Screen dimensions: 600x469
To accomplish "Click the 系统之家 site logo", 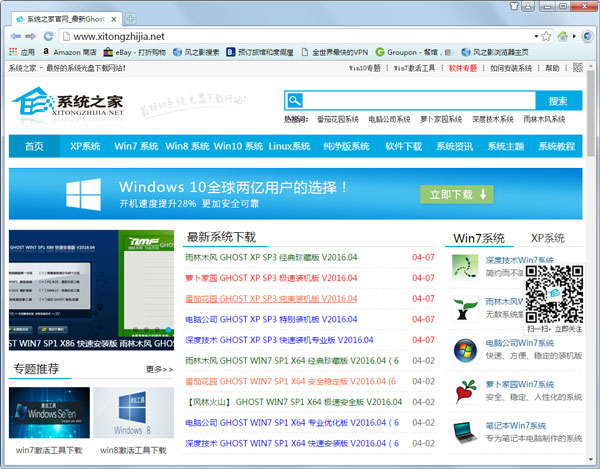I will click(68, 102).
